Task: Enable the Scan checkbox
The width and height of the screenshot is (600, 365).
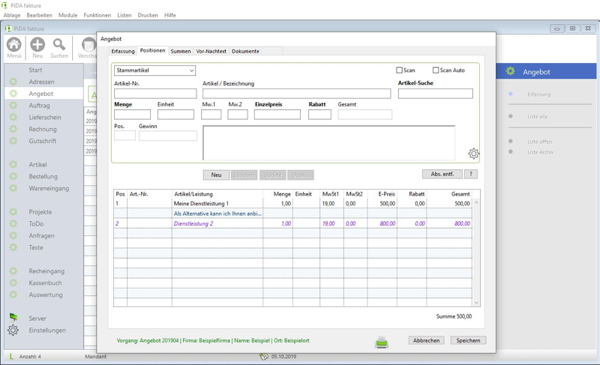Action: pos(399,70)
